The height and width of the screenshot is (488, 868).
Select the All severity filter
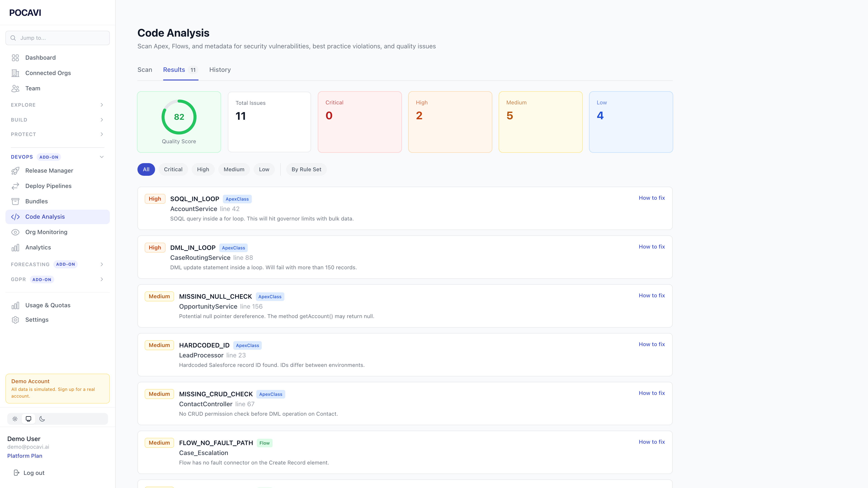(146, 169)
